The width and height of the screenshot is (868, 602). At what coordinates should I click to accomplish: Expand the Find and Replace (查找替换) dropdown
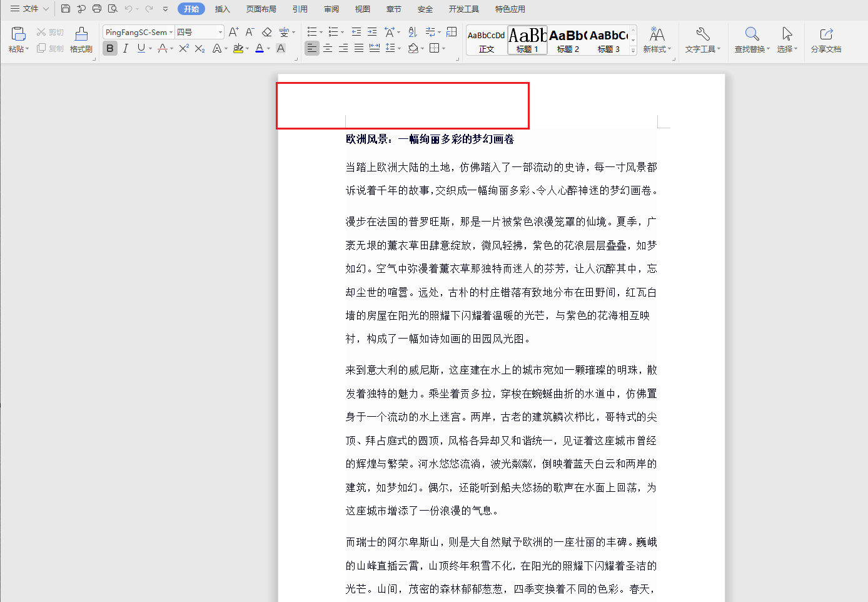coord(768,49)
